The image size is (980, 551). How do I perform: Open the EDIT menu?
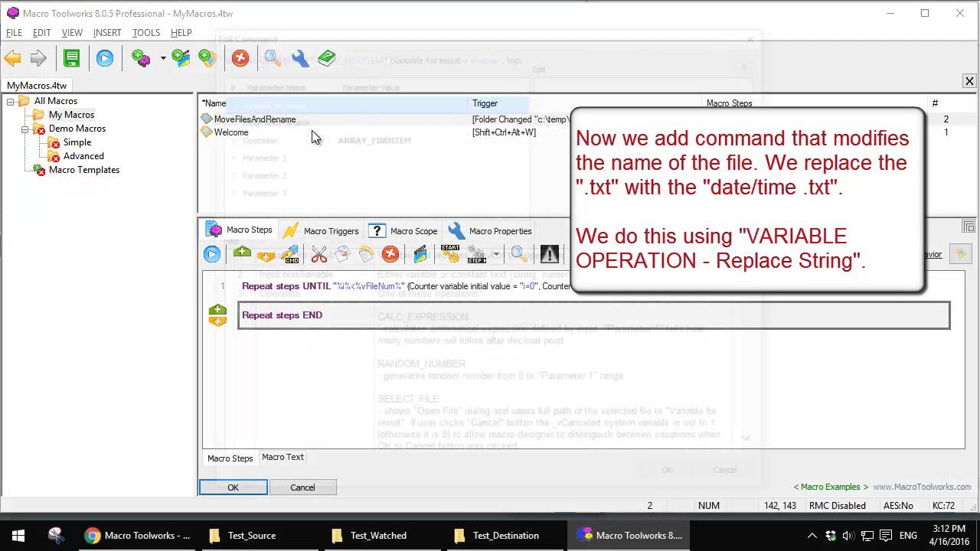click(x=41, y=33)
